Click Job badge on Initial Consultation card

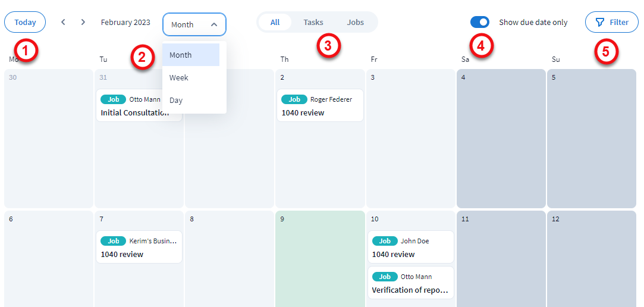[x=113, y=99]
